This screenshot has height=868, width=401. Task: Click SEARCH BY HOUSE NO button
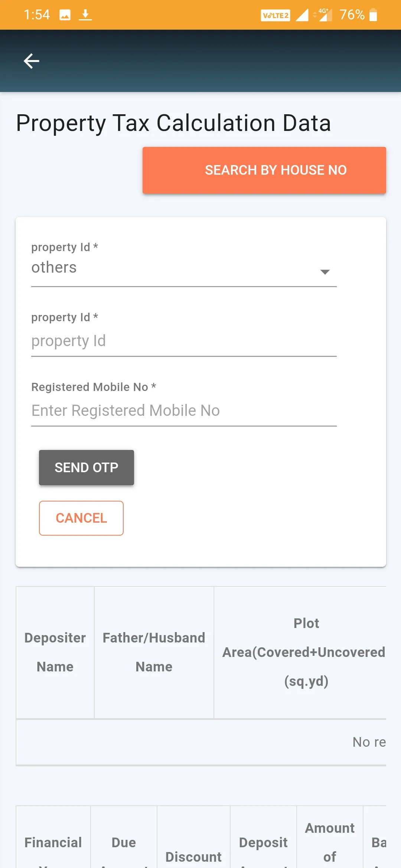tap(264, 170)
